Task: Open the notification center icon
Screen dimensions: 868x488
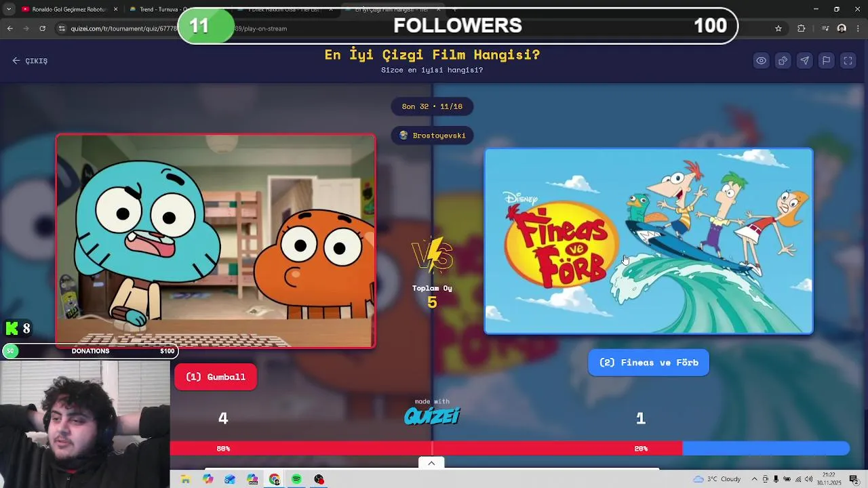Action: click(854, 479)
